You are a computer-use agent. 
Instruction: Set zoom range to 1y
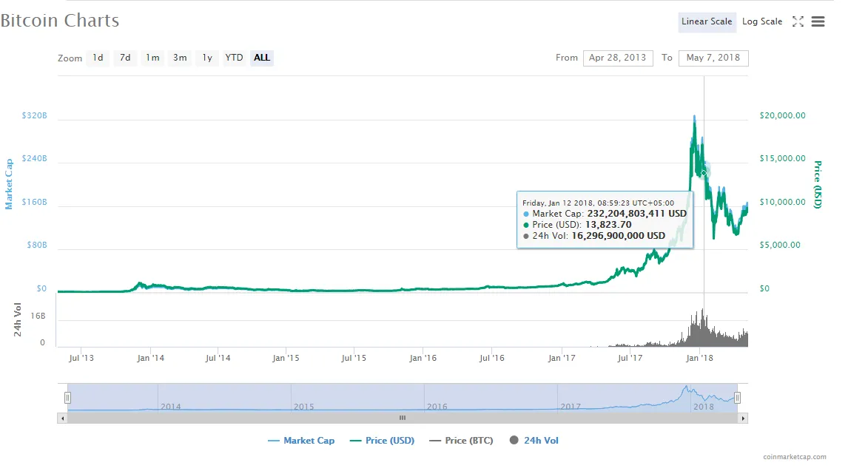[x=207, y=58]
